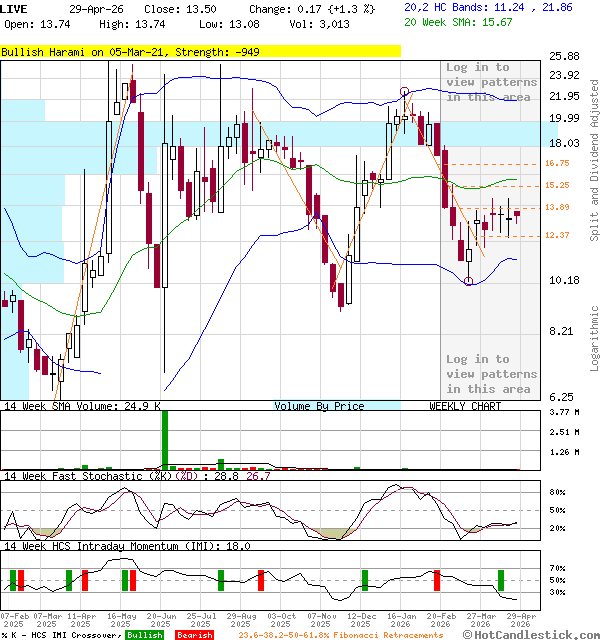This screenshot has width=600, height=640.
Task: Click the green Bullish legend swatch
Action: [145, 635]
